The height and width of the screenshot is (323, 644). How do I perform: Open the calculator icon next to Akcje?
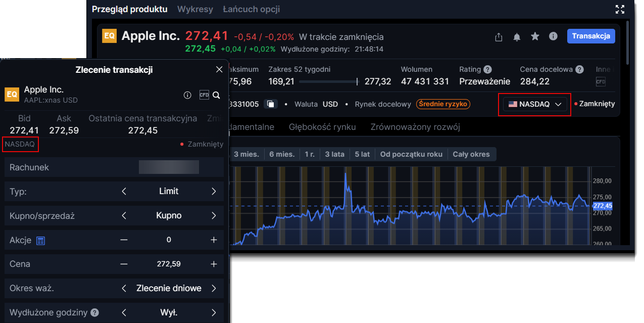click(41, 240)
